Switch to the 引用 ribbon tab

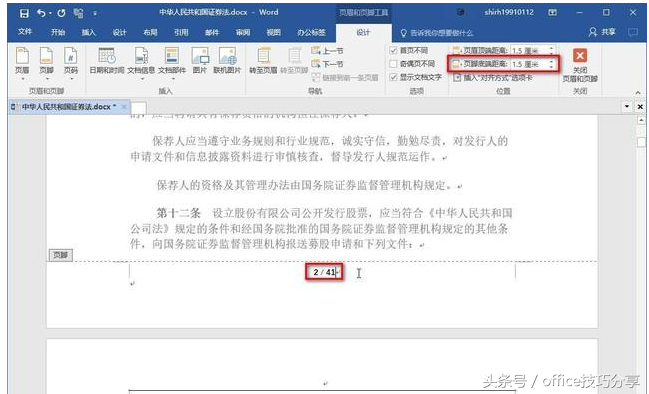(x=181, y=32)
